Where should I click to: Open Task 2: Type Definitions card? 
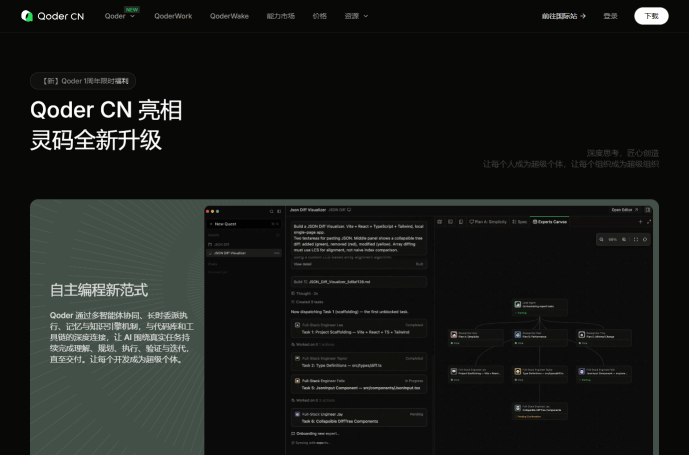[359, 362]
